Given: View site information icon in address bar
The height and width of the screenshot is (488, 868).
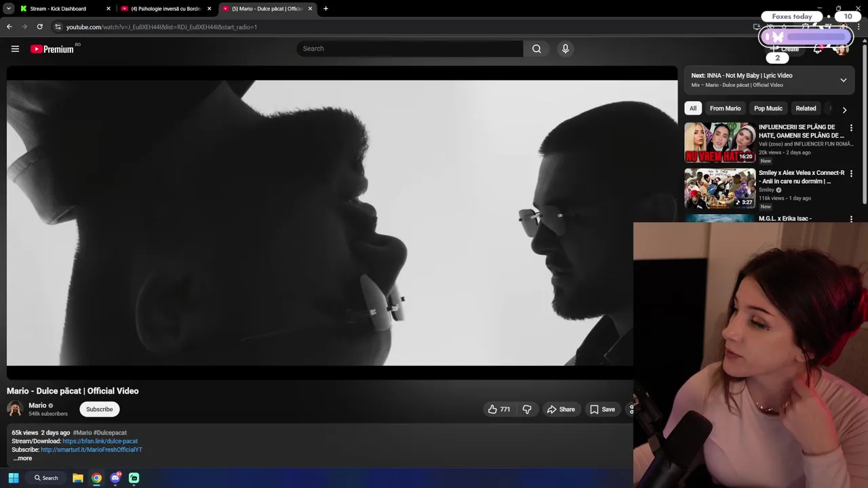Looking at the screenshot, I should point(58,27).
